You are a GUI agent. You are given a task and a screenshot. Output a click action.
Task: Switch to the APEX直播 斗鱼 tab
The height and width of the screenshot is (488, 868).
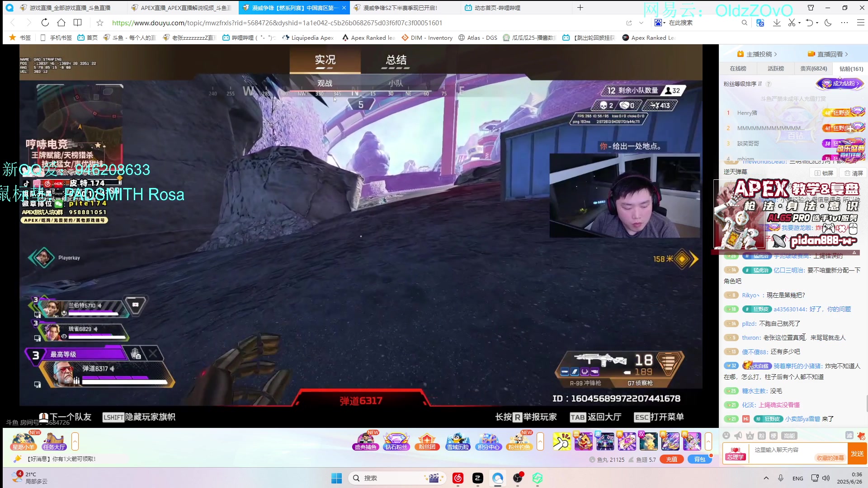point(182,8)
